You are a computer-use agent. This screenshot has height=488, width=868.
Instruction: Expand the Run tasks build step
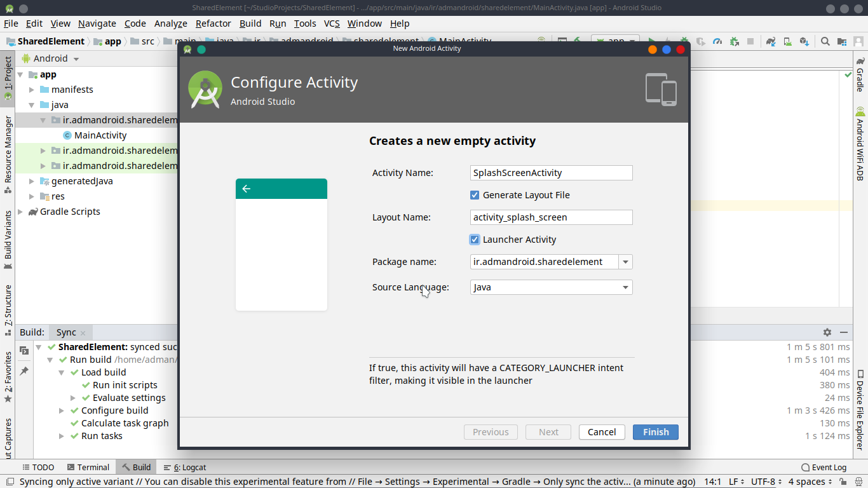click(62, 436)
